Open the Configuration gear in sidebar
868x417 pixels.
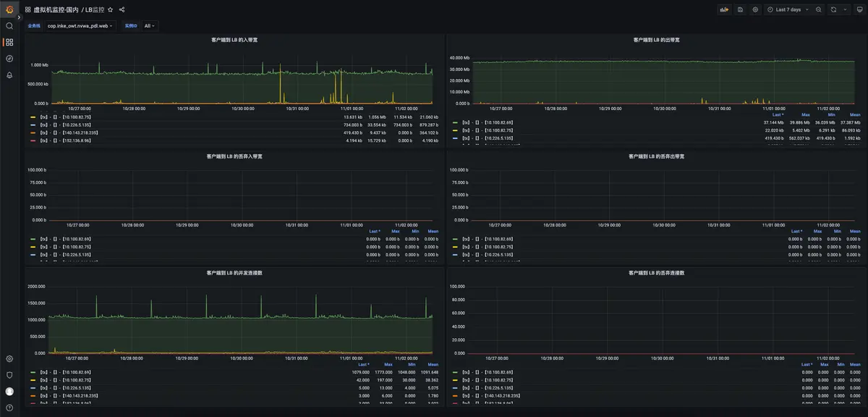[x=9, y=358]
